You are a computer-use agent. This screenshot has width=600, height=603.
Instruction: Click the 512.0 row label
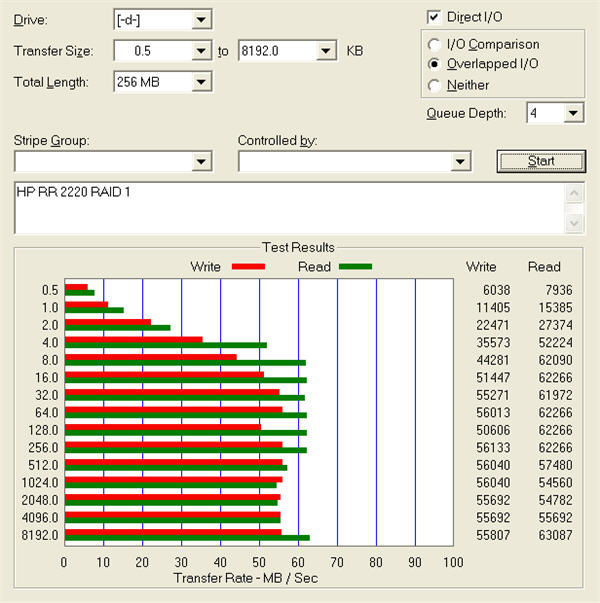43,465
